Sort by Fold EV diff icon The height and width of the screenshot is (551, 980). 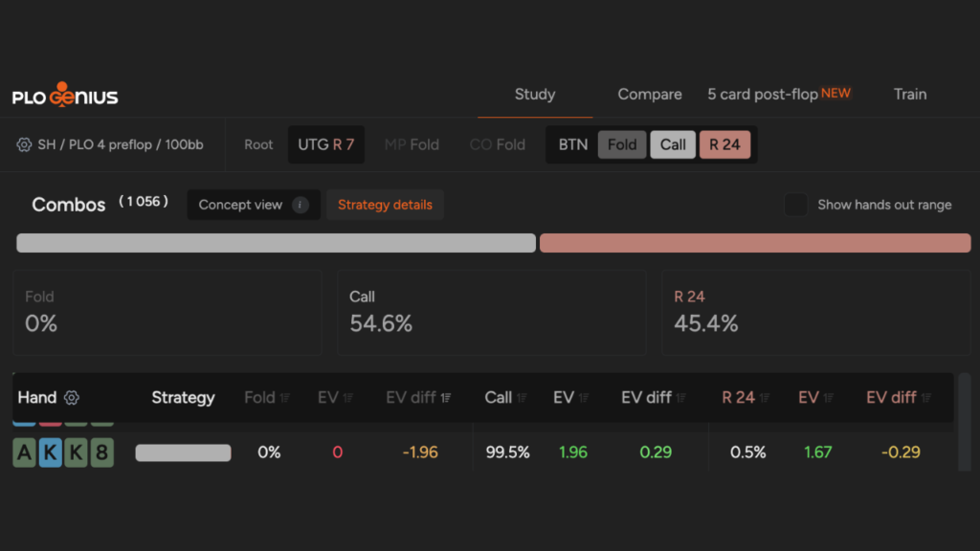coord(446,398)
